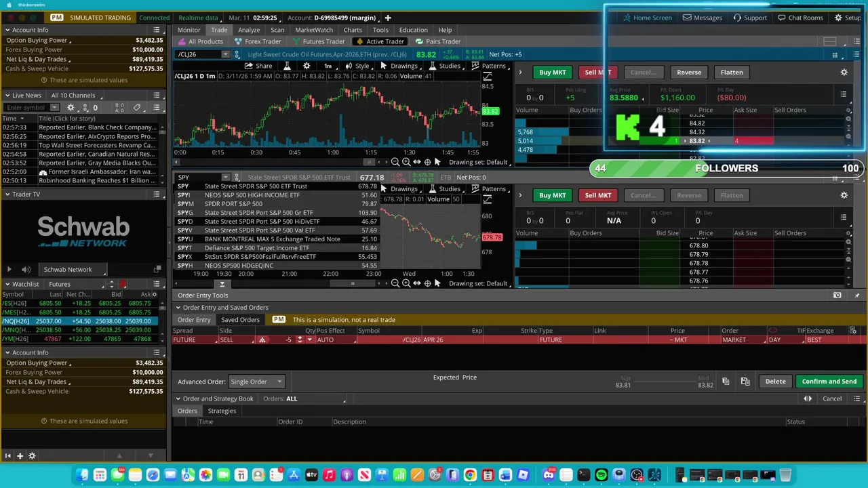
Task: Zoom out on the /CLJ26 chart
Action: point(395,162)
